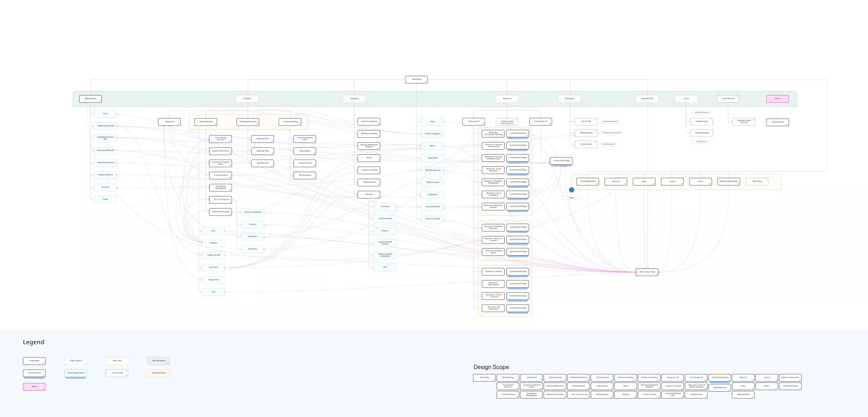This screenshot has width=868, height=417.
Task: Select the Sandbox Create Account node
Action: 744,122
